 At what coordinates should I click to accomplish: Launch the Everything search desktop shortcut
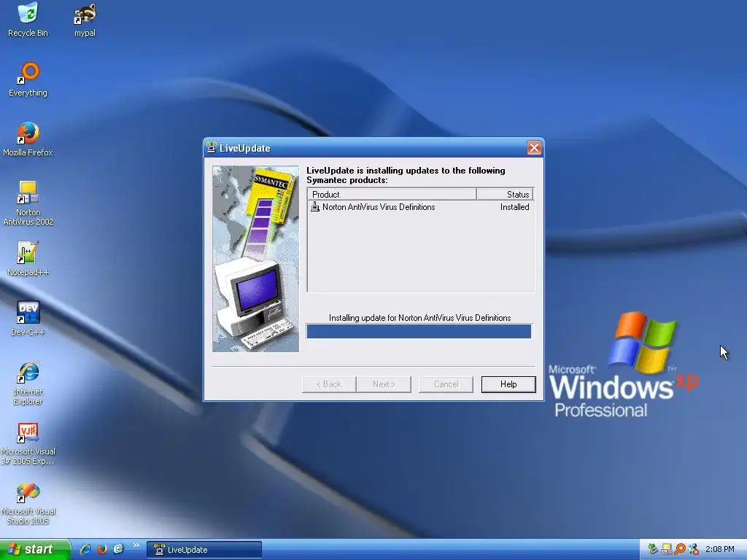(28, 79)
